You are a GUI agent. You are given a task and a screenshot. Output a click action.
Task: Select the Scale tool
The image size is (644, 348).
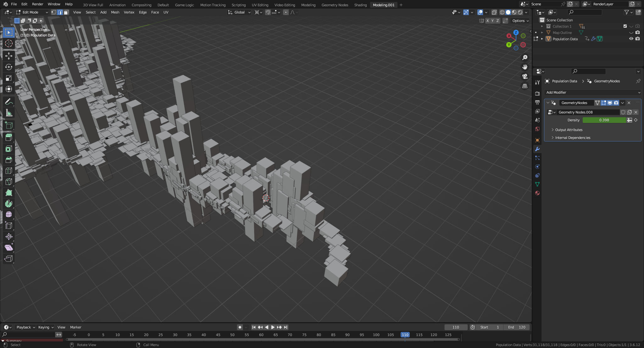(9, 78)
